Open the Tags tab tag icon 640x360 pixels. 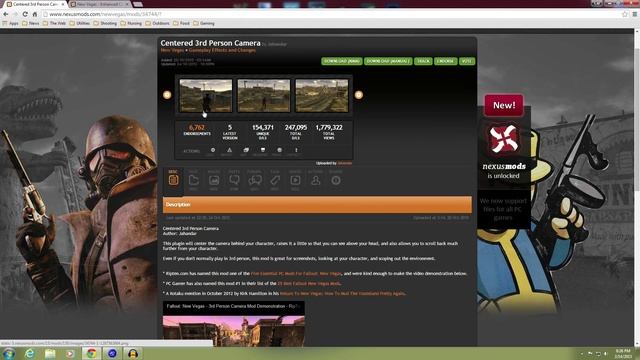point(275,180)
